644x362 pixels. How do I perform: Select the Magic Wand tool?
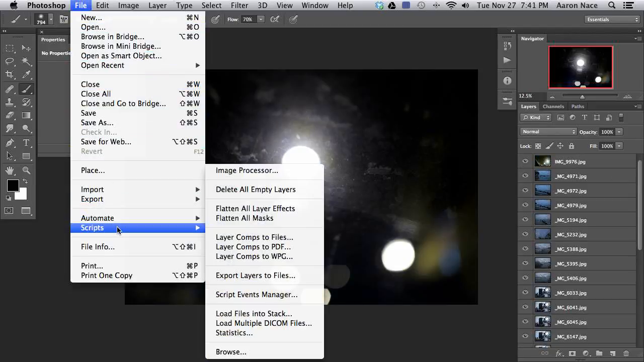pos(26,61)
